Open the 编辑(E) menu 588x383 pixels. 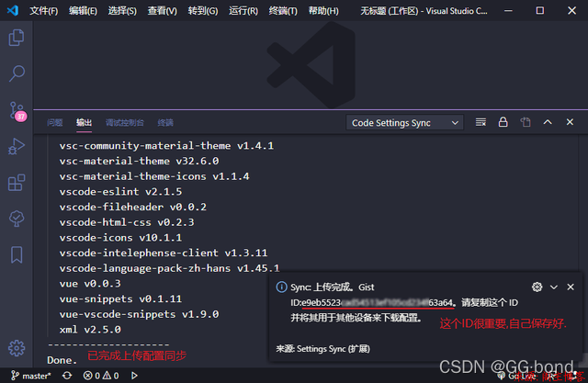pyautogui.click(x=83, y=11)
